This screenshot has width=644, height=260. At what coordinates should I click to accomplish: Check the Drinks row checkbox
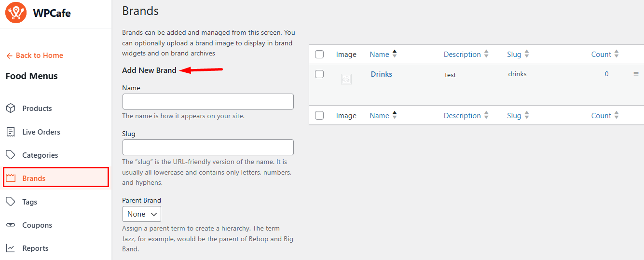coord(319,74)
